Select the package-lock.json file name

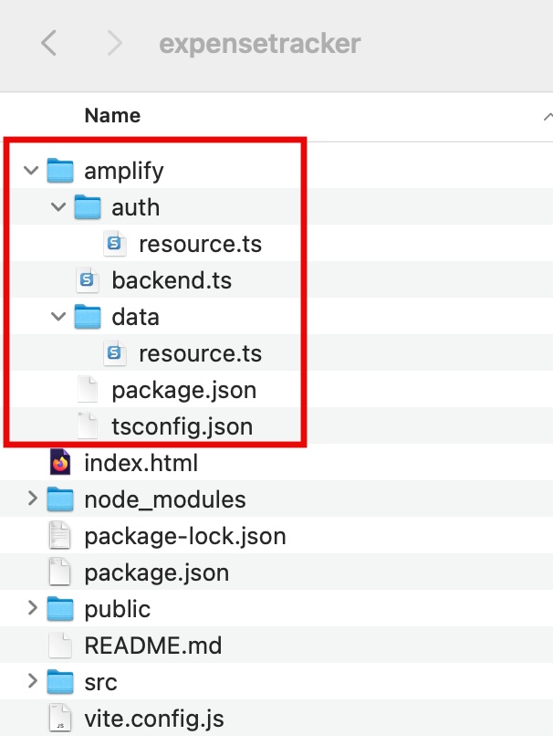[185, 537]
